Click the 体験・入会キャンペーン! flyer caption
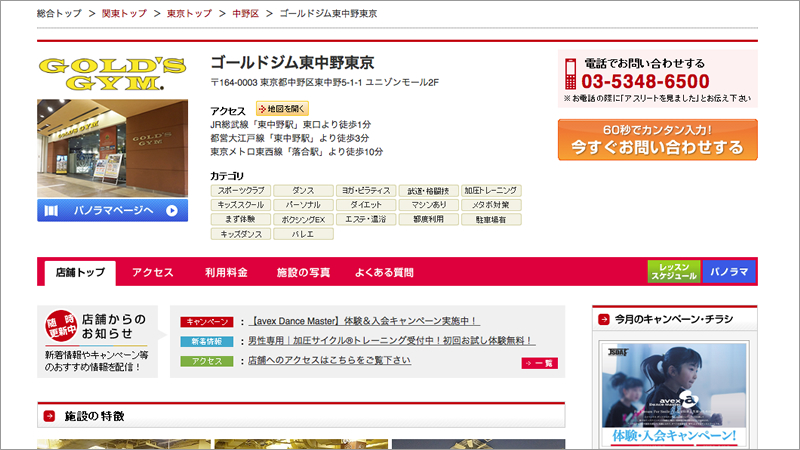Viewport: 800px width, 450px height. point(674,436)
